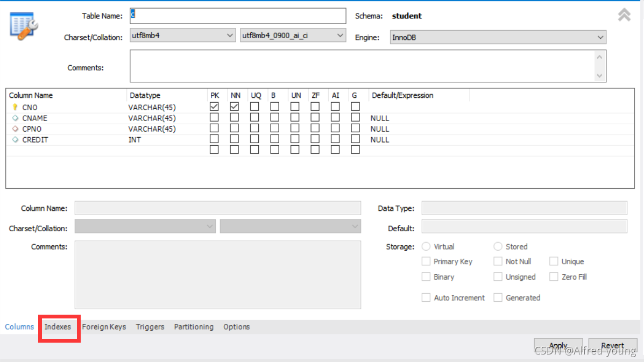Tick the Binary detail checkbox
644x362 pixels.
click(x=426, y=276)
